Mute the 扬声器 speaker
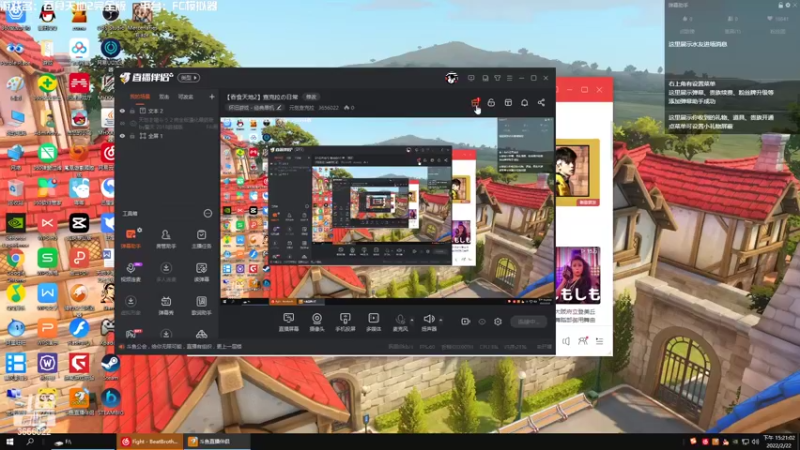This screenshot has height=450, width=800. tap(429, 322)
